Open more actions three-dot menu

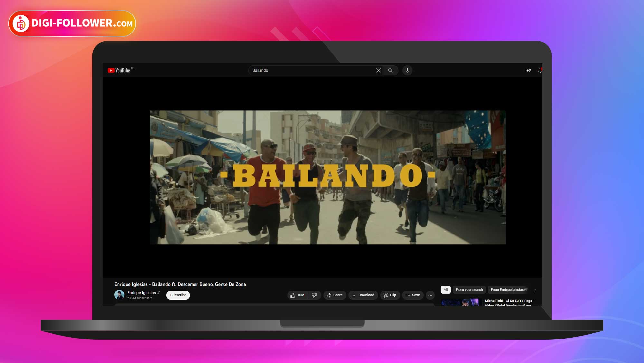click(x=430, y=295)
